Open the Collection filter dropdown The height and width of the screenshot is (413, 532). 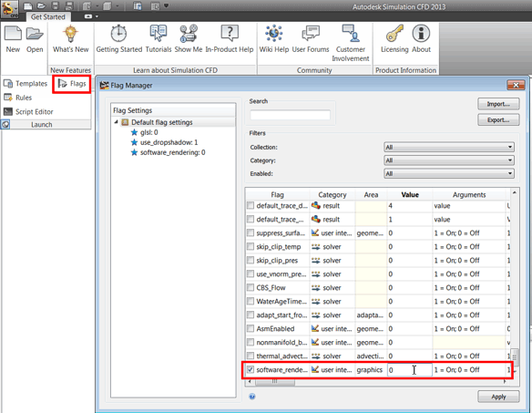pyautogui.click(x=449, y=147)
